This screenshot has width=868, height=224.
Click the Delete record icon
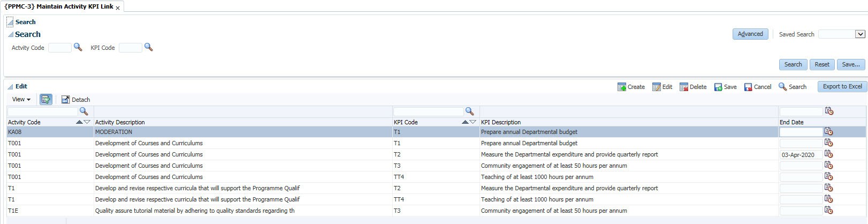pos(684,87)
